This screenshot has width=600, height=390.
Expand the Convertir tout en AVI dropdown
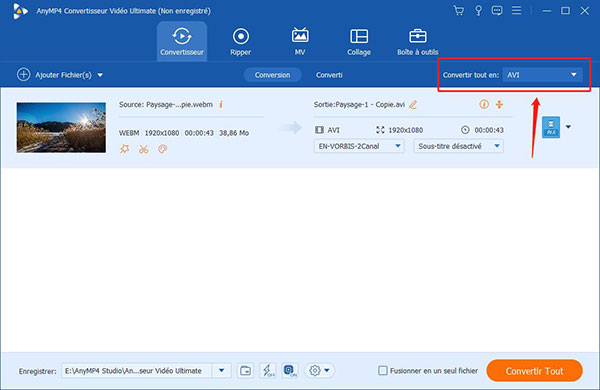(x=542, y=75)
